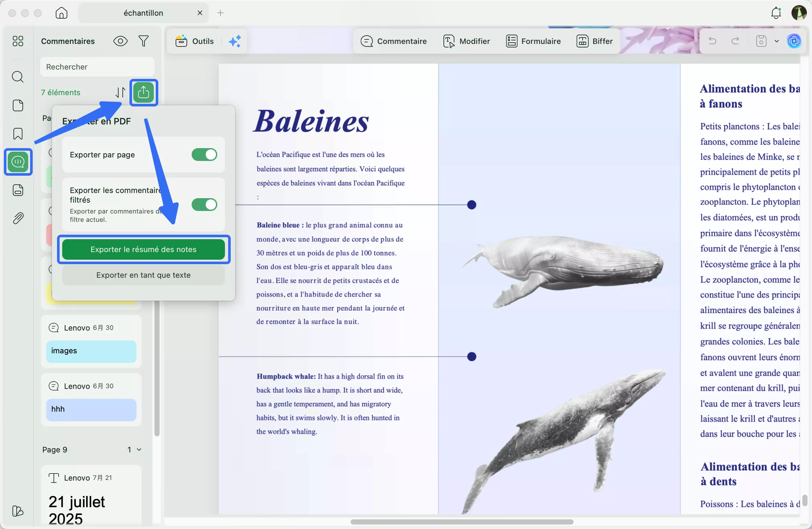Click the Rechercher comments search field
Viewport: 812px width, 529px height.
point(97,67)
